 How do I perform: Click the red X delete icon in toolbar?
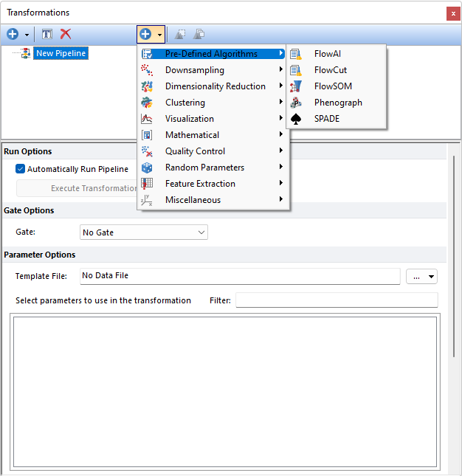(66, 34)
